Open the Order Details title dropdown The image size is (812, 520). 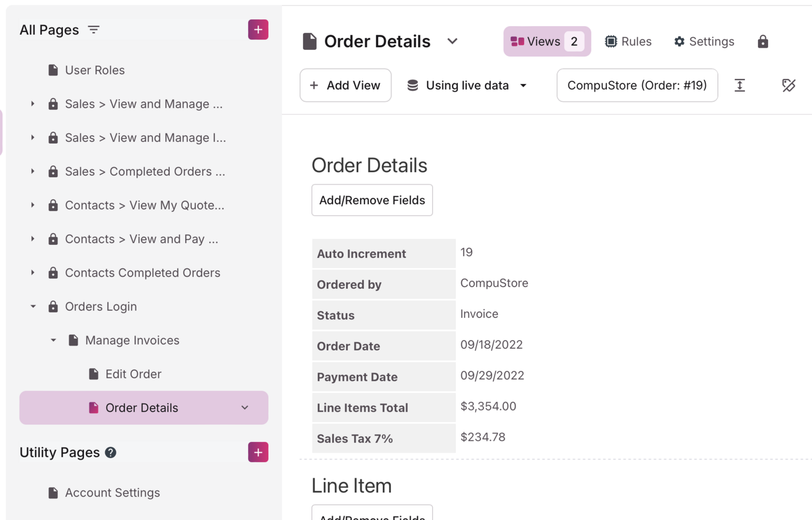[x=453, y=41]
